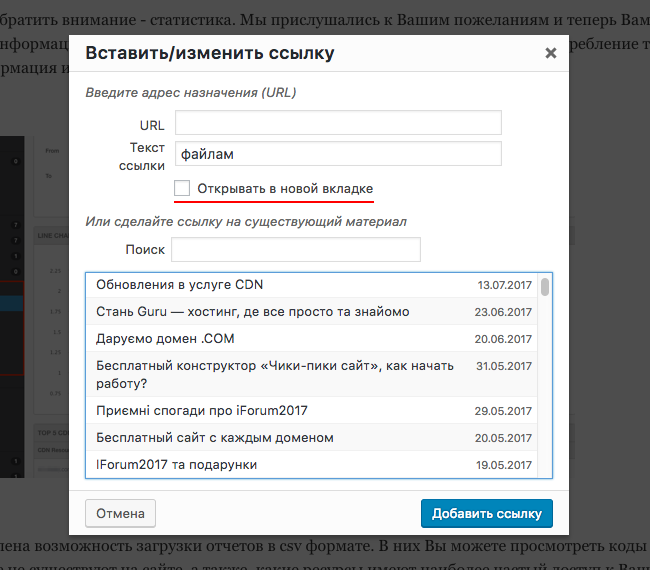Click the URL input field
Viewport: 650px width, 570px height.
(337, 123)
